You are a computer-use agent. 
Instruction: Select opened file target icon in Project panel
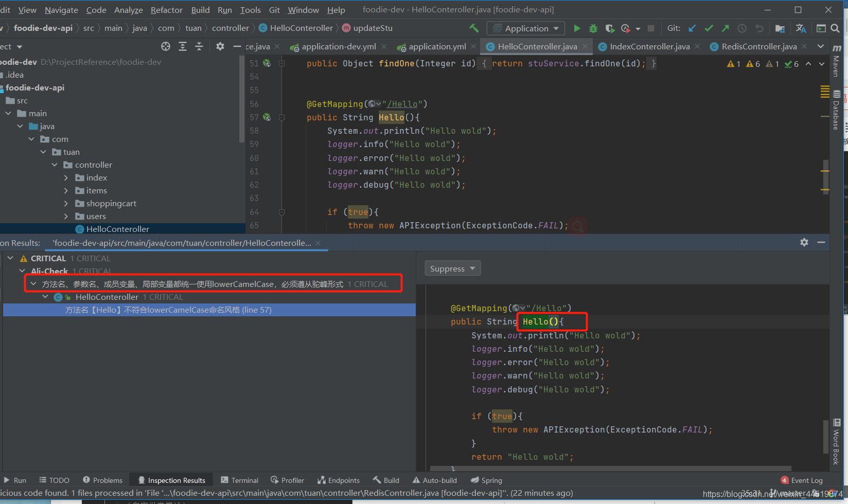[166, 47]
